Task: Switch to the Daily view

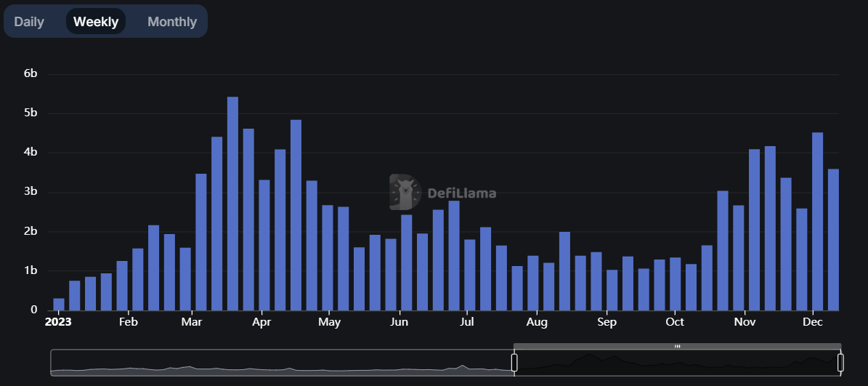Action: tap(29, 22)
